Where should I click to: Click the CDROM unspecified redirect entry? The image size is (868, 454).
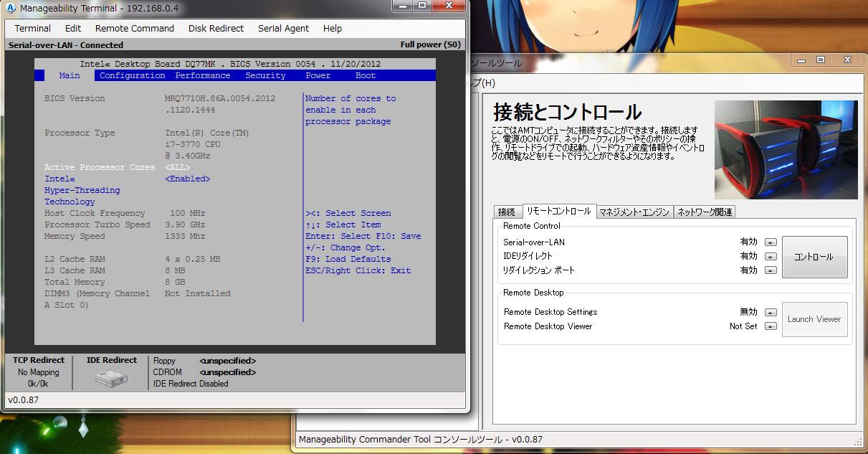227,372
